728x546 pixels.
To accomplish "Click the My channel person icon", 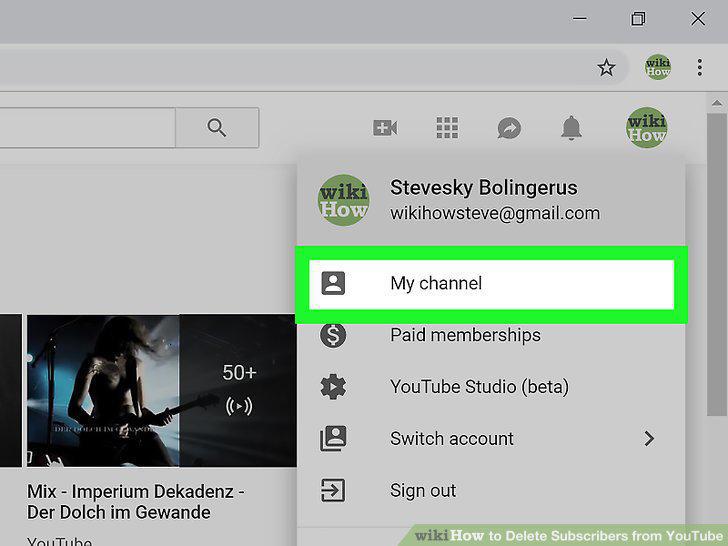I will 333,283.
